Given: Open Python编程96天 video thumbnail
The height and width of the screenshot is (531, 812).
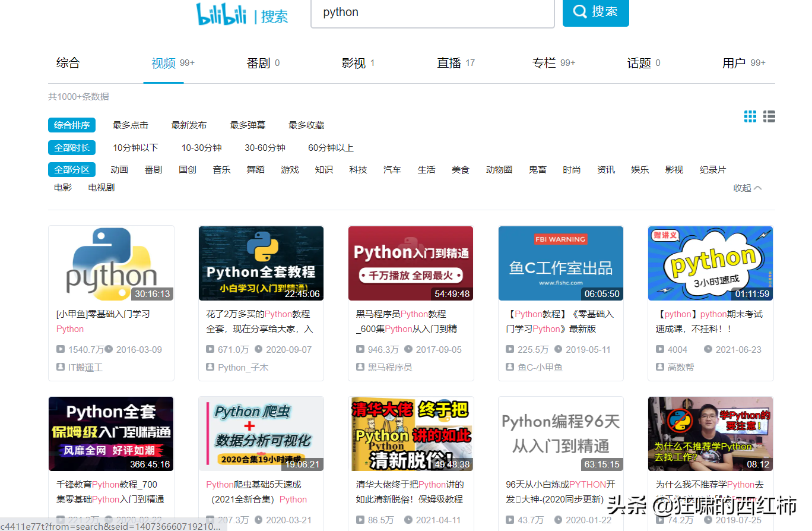Looking at the screenshot, I should click(561, 434).
